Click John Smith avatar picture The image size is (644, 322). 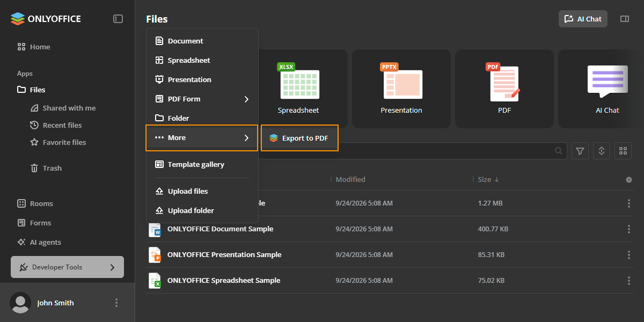(x=21, y=303)
